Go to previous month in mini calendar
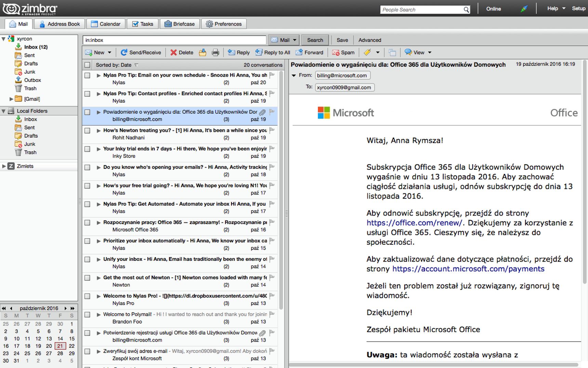This screenshot has height=368, width=588. pyautogui.click(x=11, y=308)
